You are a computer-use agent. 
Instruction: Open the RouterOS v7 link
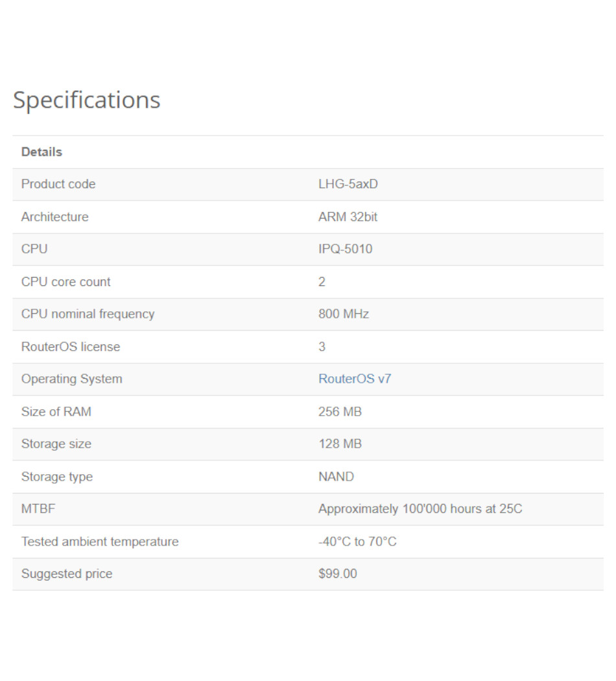pos(355,379)
